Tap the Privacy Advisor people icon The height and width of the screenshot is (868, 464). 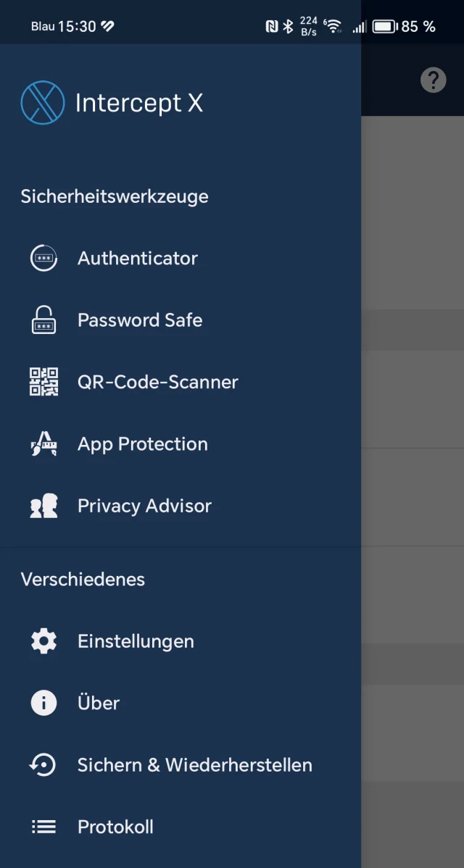[43, 506]
